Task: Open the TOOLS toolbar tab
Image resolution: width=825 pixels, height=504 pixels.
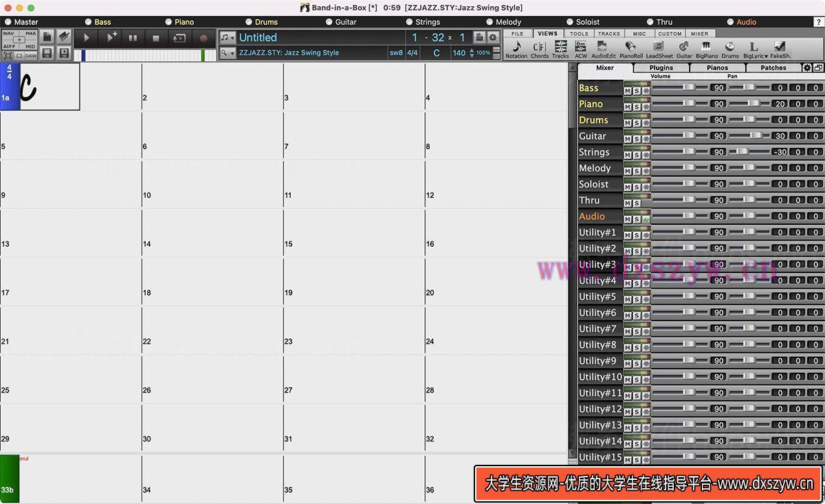Action: [579, 33]
